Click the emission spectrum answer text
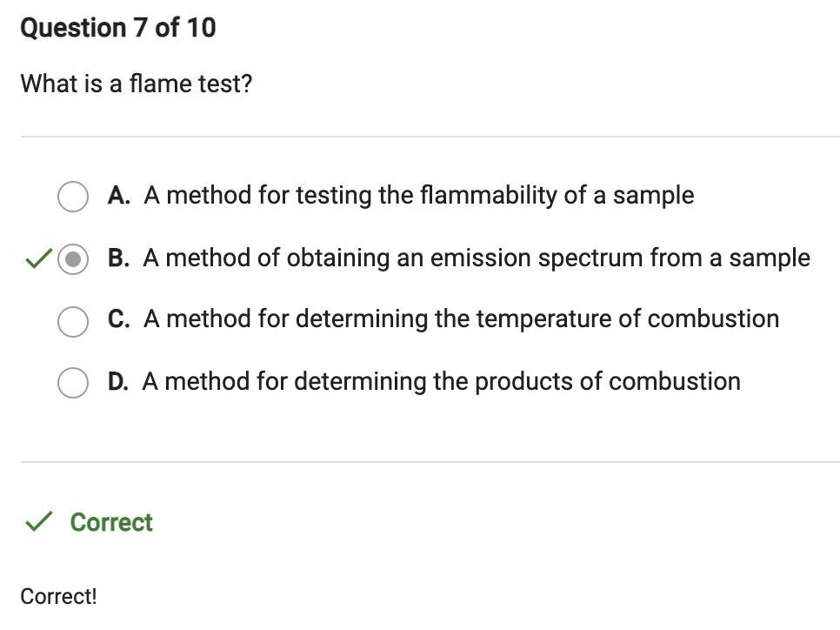The height and width of the screenshot is (630, 840). [x=476, y=258]
